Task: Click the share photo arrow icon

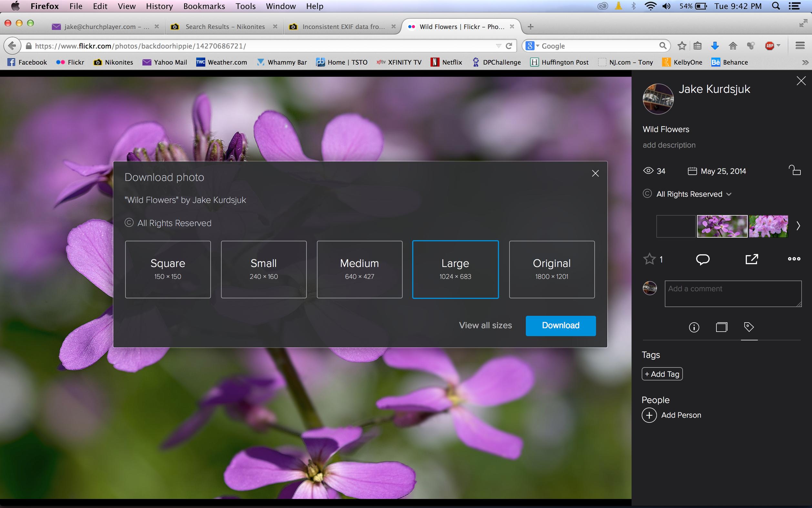Action: pos(752,259)
